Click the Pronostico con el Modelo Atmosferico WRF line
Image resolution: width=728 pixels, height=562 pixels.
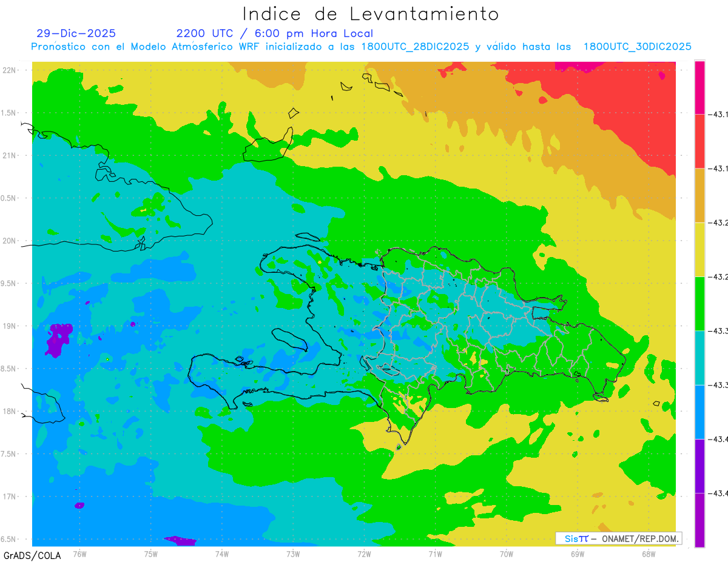[x=361, y=47]
